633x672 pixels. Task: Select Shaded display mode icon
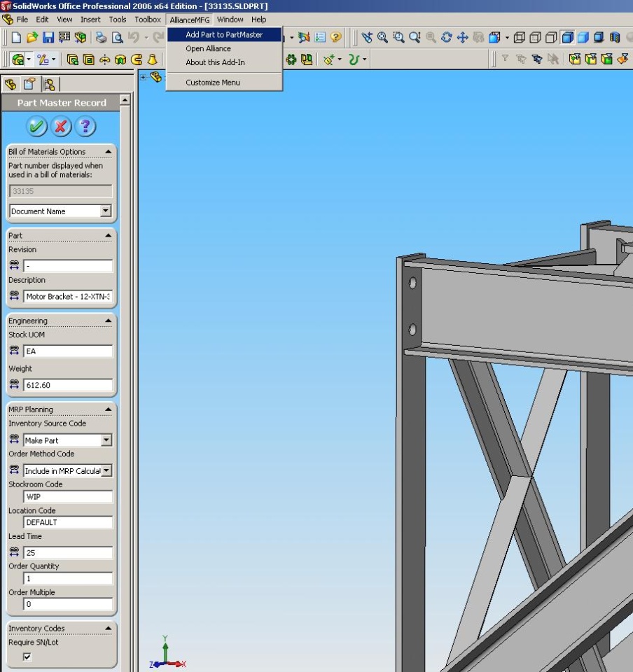coord(583,37)
